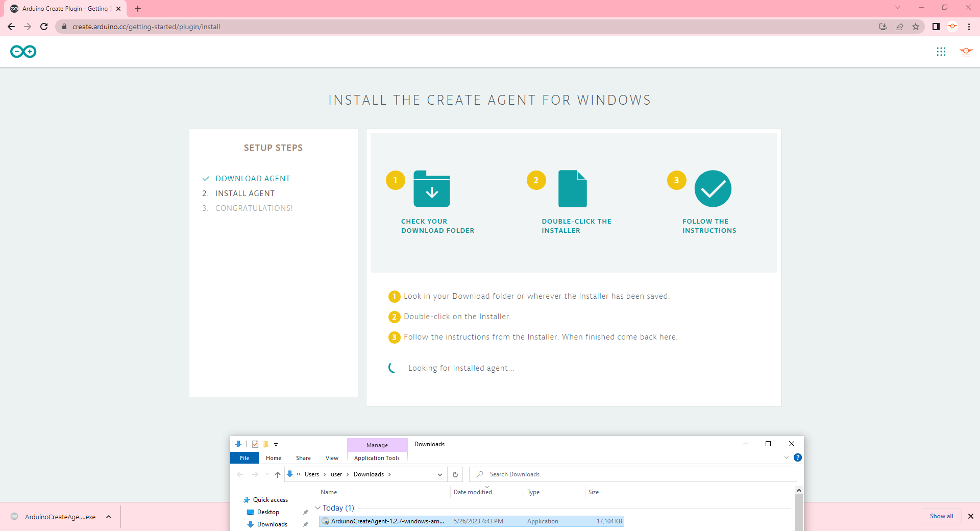Click the up arrow of Explorer's vertical scrollbar

[799, 490]
